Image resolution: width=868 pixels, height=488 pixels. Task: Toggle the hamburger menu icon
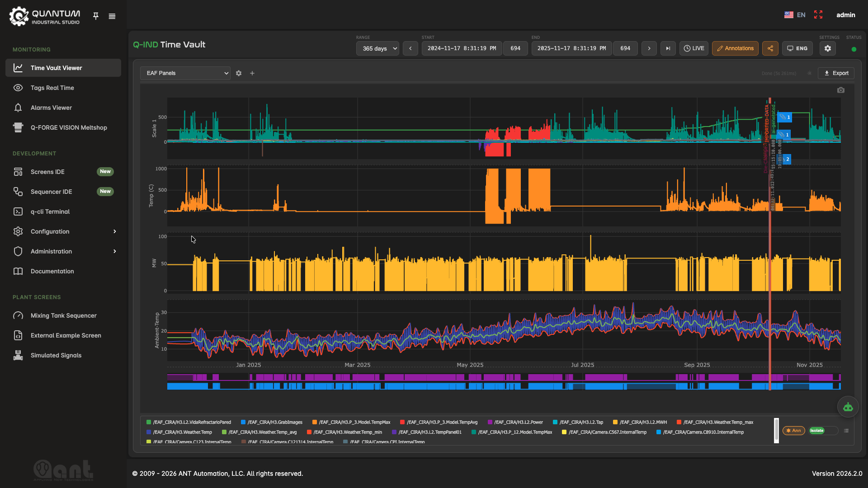tap(112, 16)
